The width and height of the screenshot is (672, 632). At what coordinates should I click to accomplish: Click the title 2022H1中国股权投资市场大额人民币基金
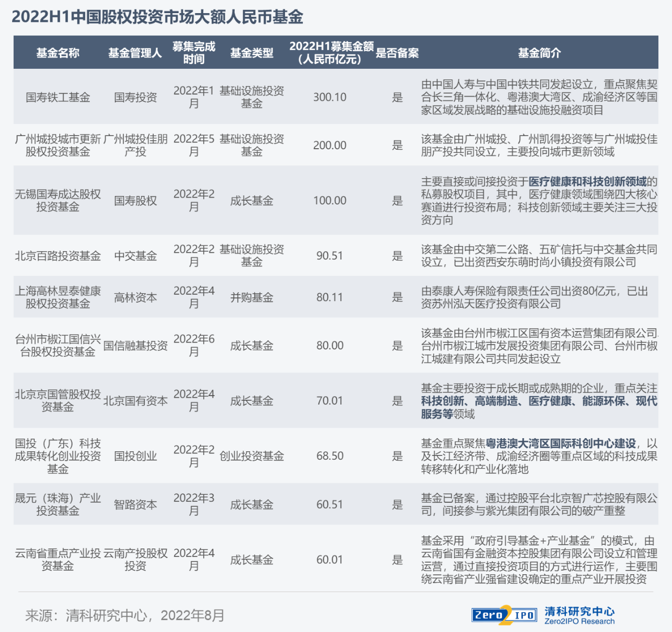point(157,17)
